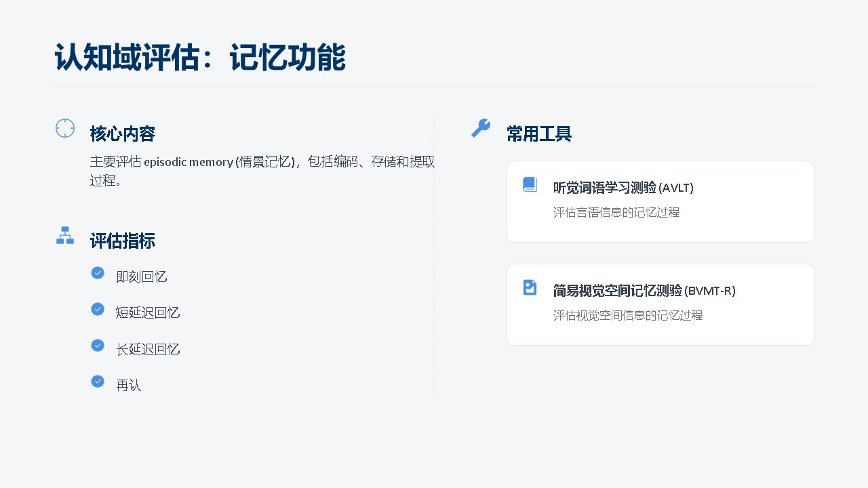The width and height of the screenshot is (868, 488).
Task: Select the slide title 认知域评估：记忆功能
Action: 200,58
